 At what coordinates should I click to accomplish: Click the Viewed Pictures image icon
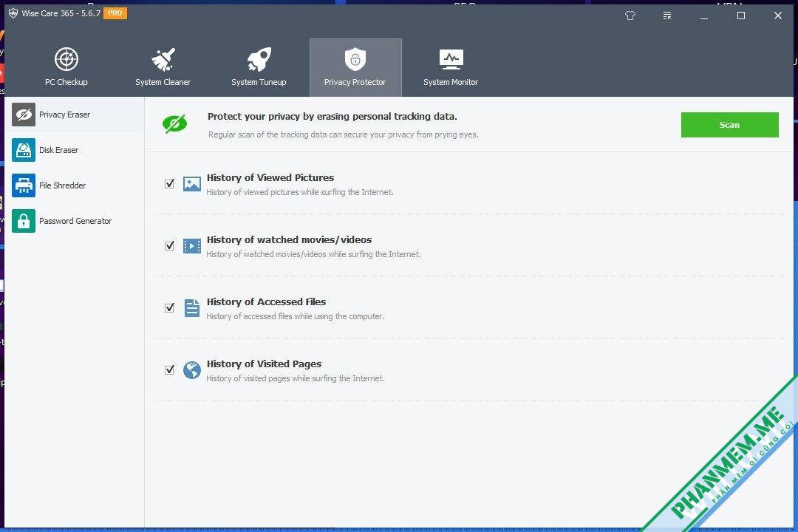click(192, 184)
